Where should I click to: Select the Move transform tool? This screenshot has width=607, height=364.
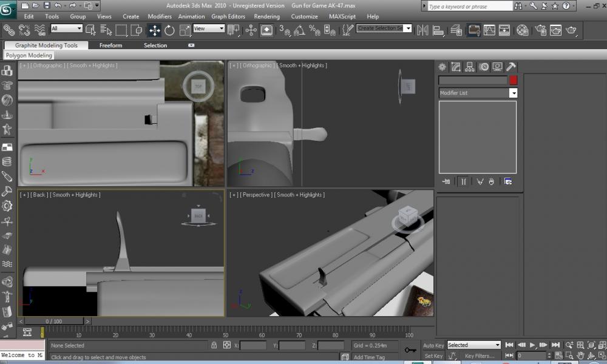pyautogui.click(x=154, y=30)
